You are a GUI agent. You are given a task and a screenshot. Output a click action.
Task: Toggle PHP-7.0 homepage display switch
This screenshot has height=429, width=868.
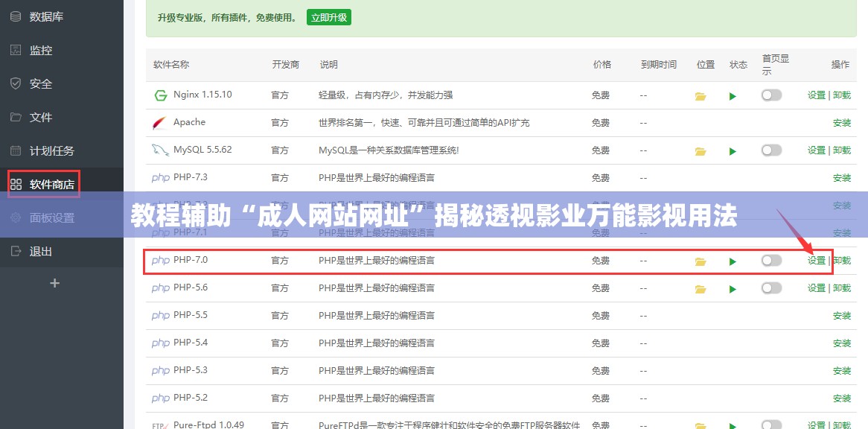[772, 260]
